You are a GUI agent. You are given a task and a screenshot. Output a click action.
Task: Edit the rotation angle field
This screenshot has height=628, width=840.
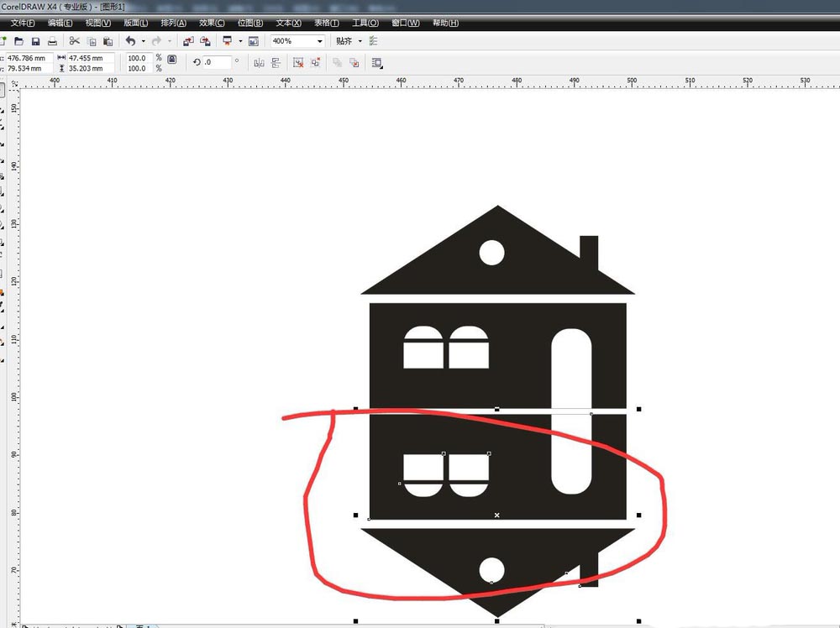[x=217, y=62]
